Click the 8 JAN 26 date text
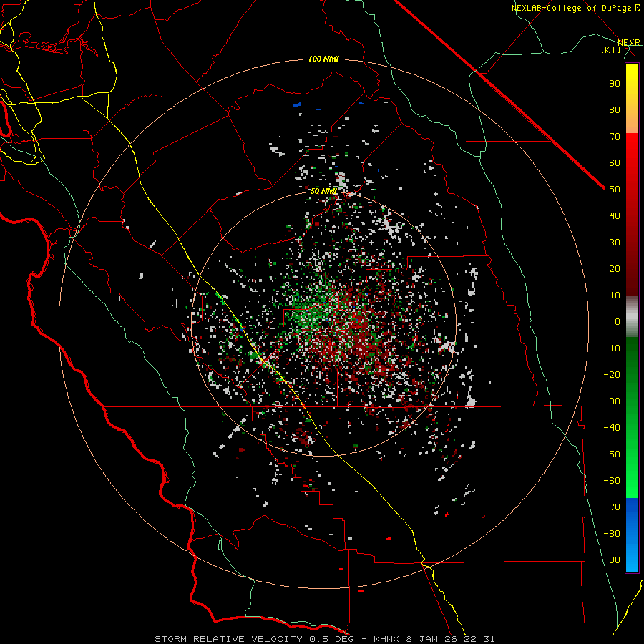 pos(431,639)
